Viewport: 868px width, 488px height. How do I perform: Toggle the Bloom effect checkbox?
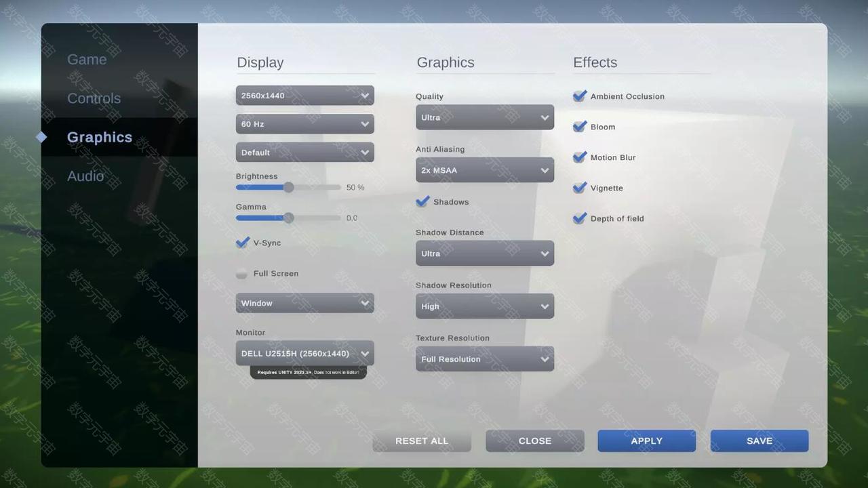pos(579,127)
